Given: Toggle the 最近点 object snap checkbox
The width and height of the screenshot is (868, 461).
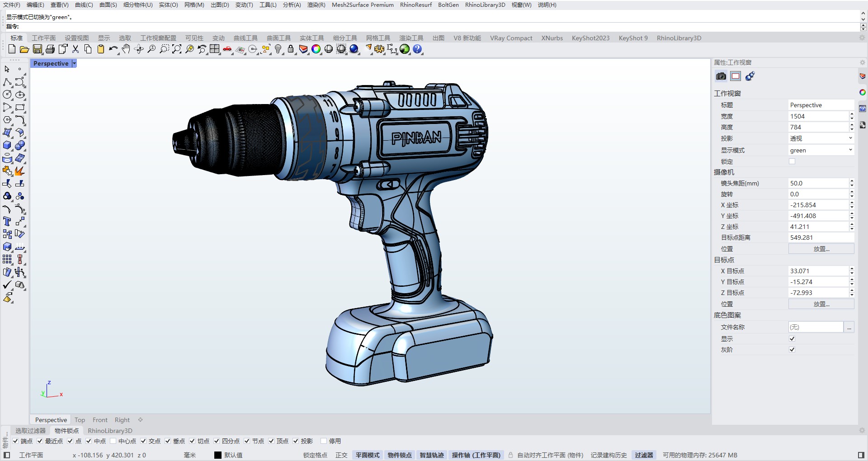Looking at the screenshot, I should click(40, 441).
